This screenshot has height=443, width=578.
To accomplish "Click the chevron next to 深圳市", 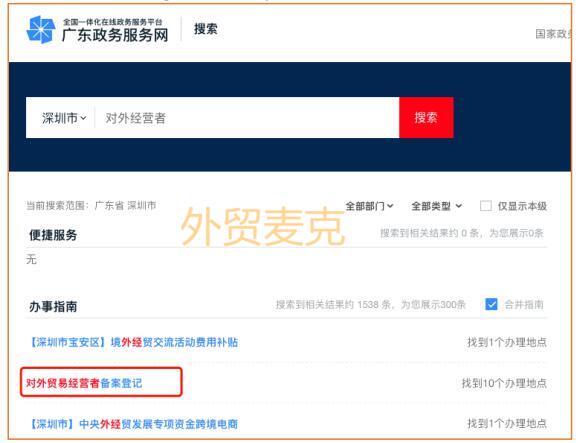I will click(x=83, y=118).
